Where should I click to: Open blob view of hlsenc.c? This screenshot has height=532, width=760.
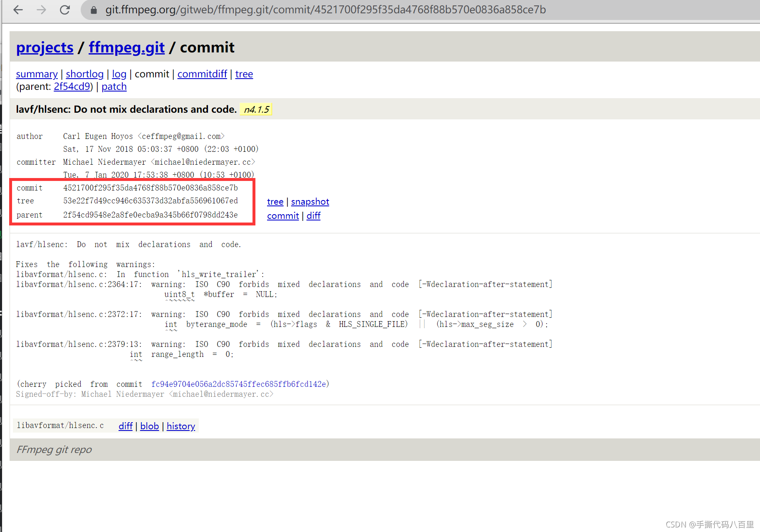pyautogui.click(x=149, y=426)
